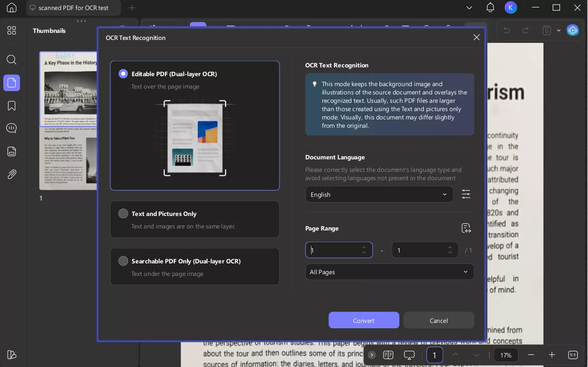
Task: Click the home icon in title bar
Action: (12, 7)
